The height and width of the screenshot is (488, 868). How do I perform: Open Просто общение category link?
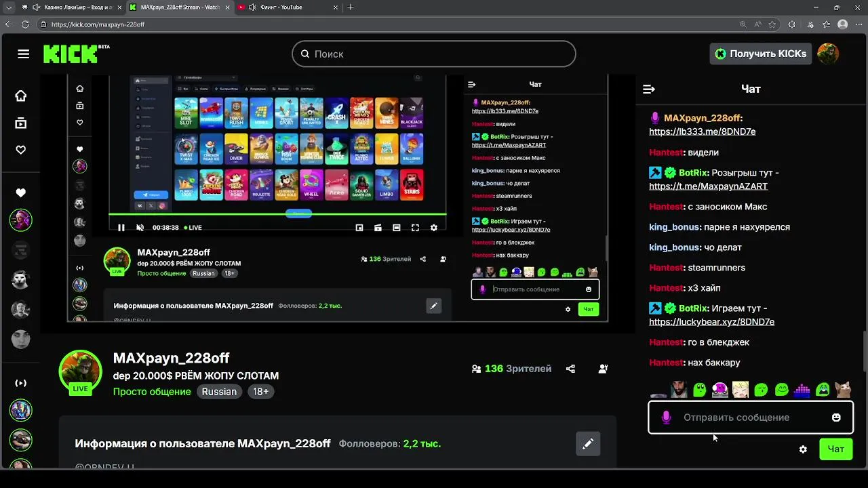coord(152,392)
